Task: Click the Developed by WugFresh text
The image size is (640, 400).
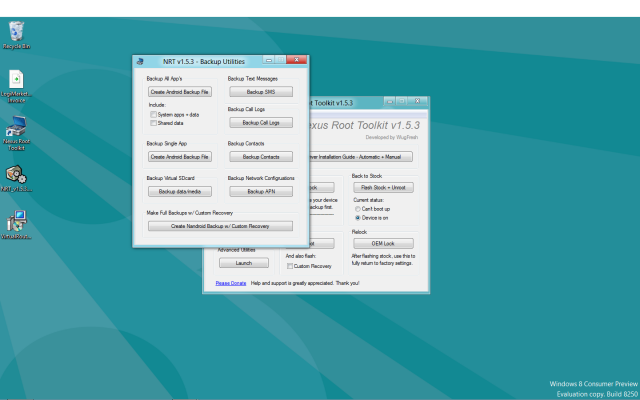Action: (x=391, y=137)
